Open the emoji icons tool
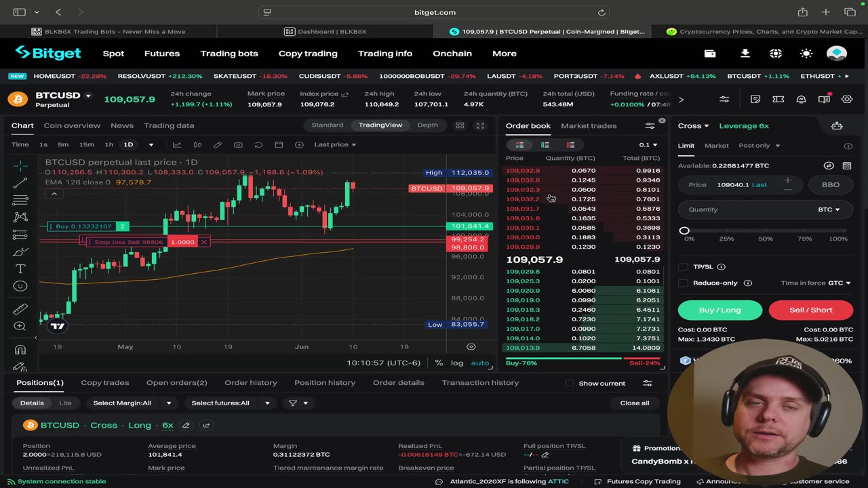This screenshot has height=488, width=868. click(20, 286)
